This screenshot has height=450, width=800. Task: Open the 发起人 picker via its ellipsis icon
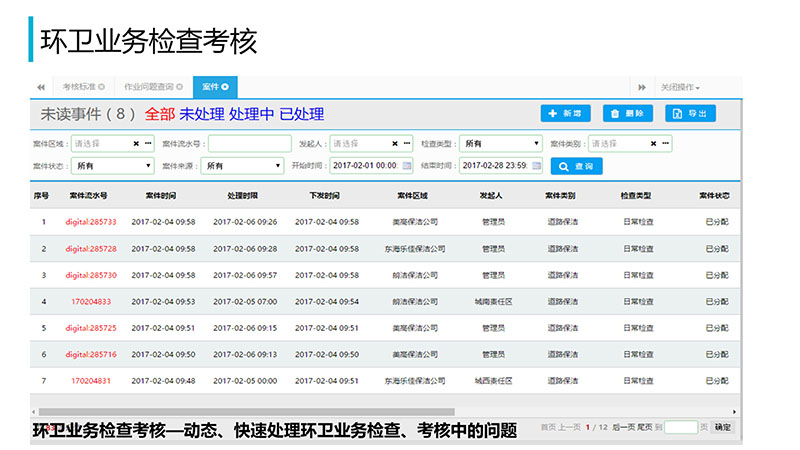[x=407, y=143]
